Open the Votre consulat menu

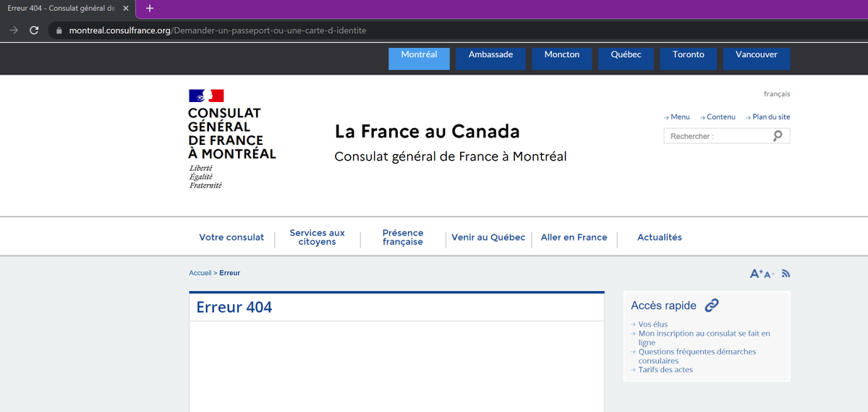pos(231,237)
